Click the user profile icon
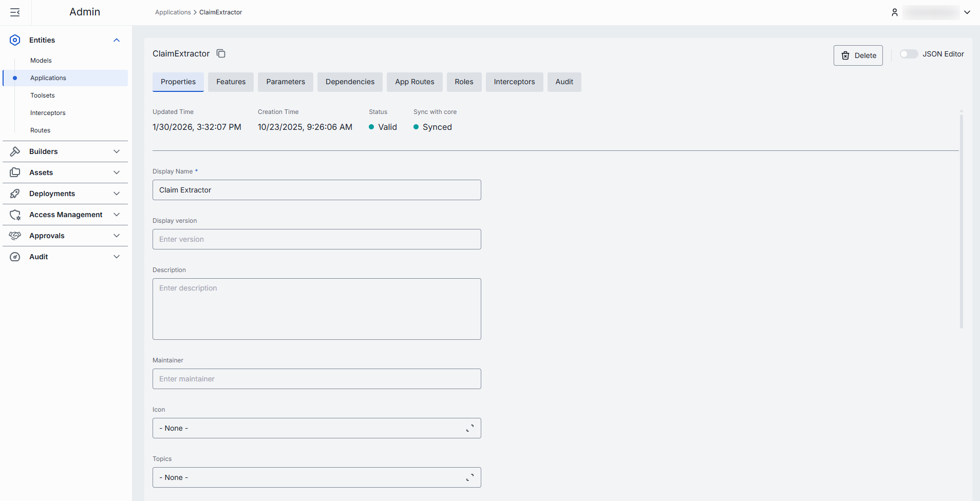The height and width of the screenshot is (501, 980). 894,12
